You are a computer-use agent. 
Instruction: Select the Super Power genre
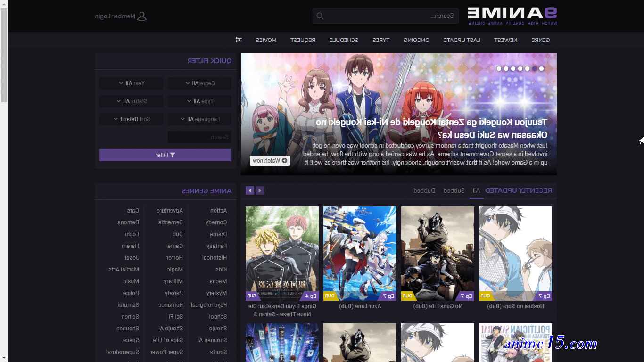[x=167, y=352]
